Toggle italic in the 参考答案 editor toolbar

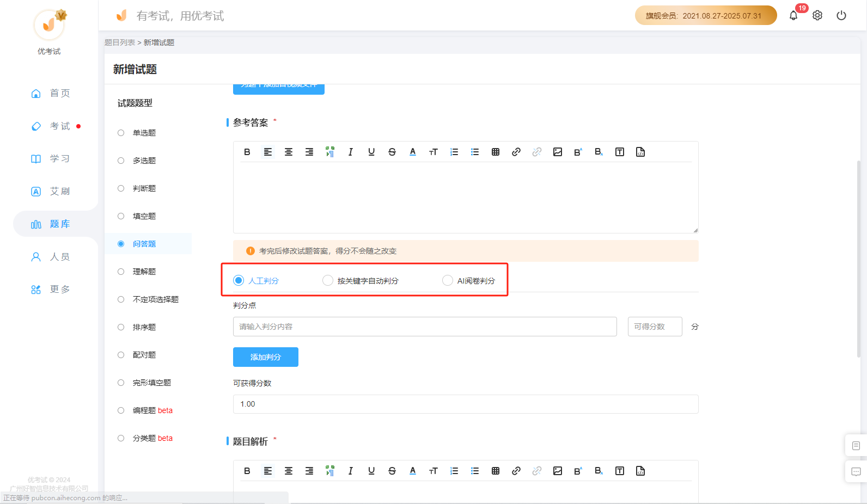pos(351,152)
